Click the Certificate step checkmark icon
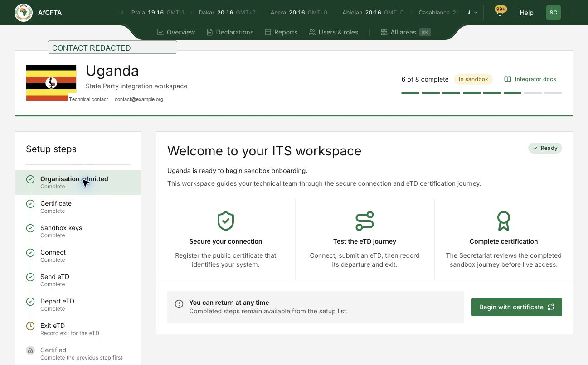 (x=30, y=204)
